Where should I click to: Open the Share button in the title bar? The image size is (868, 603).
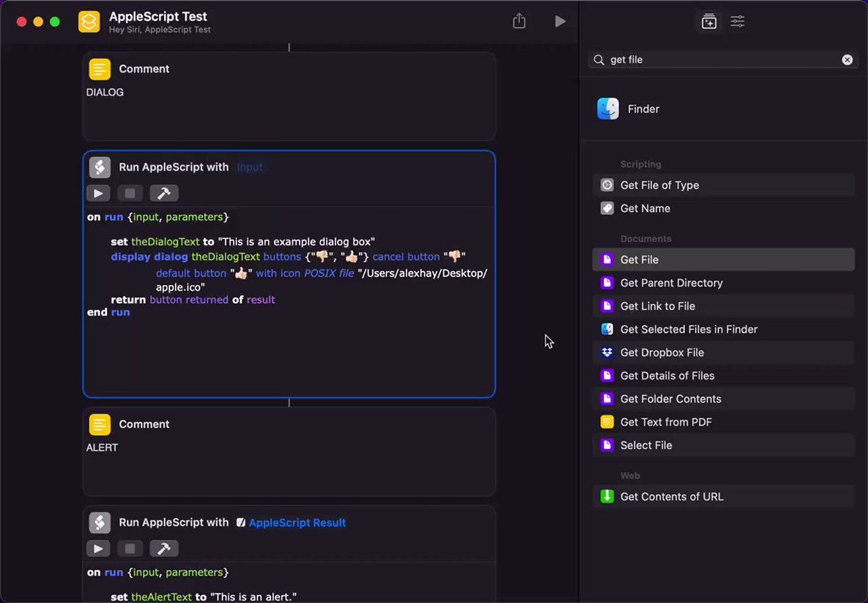pyautogui.click(x=519, y=21)
